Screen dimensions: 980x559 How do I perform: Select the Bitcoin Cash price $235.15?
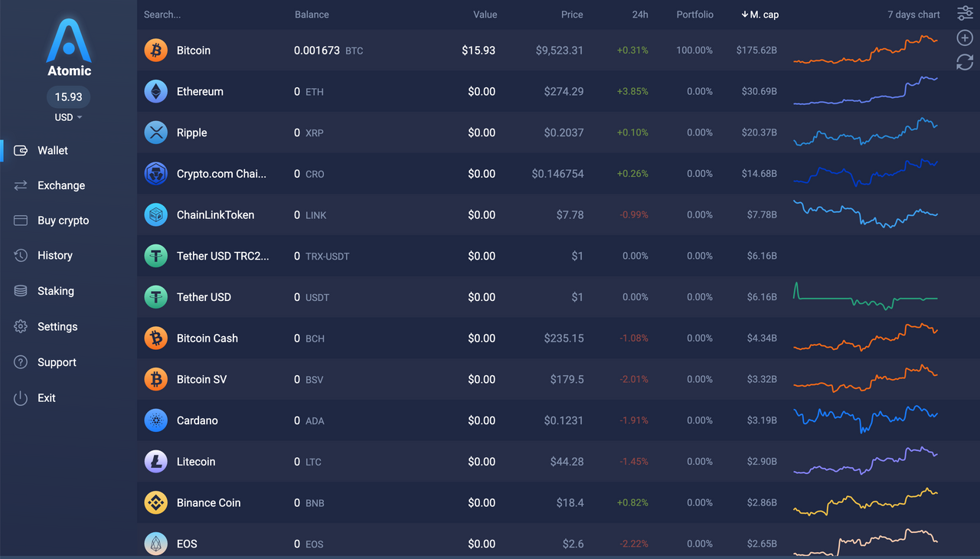564,338
